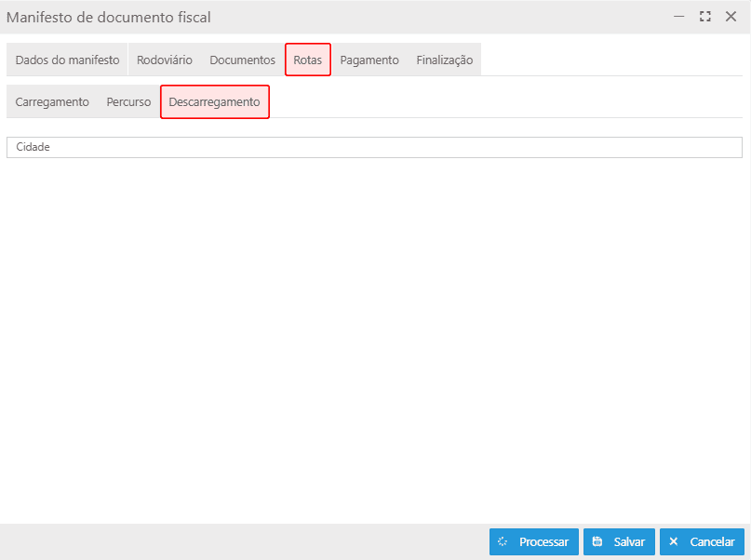Click the spinner icon on Processar
Viewport: 751px width, 560px height.
[x=503, y=541]
